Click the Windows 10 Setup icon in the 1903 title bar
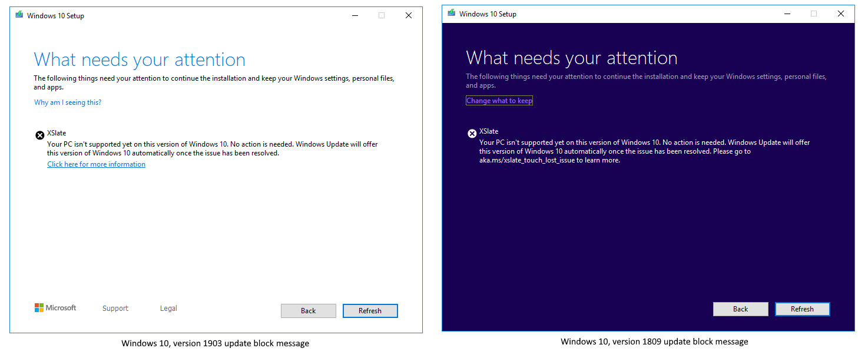The width and height of the screenshot is (868, 358). pos(18,15)
